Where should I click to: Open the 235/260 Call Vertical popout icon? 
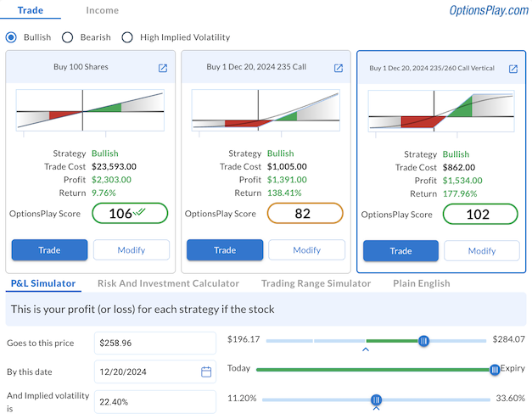click(x=513, y=69)
